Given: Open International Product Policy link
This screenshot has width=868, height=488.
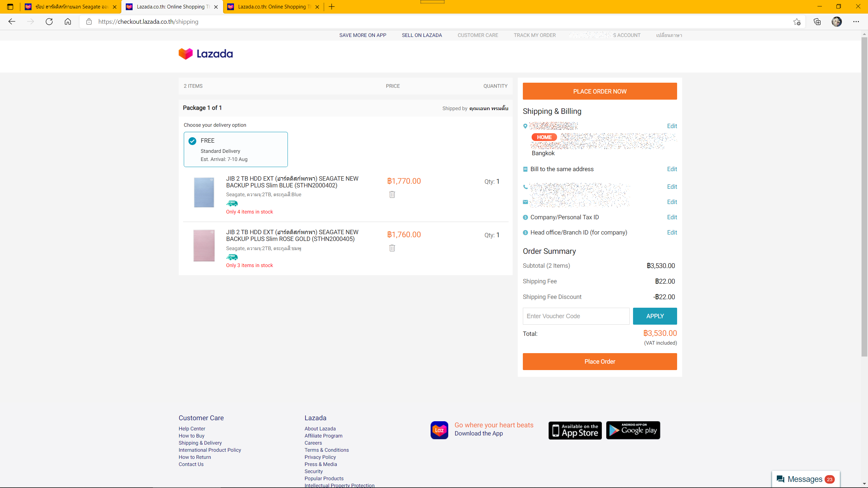Looking at the screenshot, I should click(210, 450).
